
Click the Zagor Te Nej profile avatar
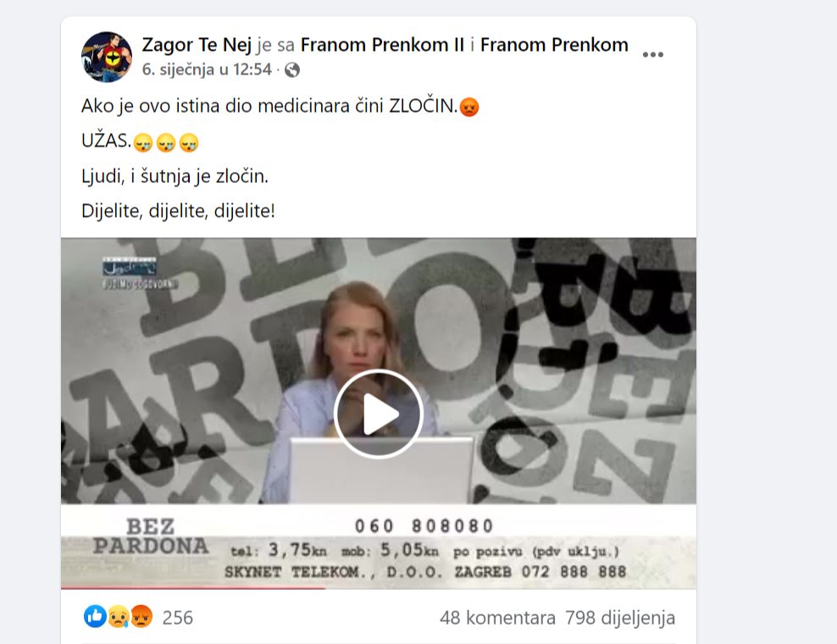click(x=107, y=57)
